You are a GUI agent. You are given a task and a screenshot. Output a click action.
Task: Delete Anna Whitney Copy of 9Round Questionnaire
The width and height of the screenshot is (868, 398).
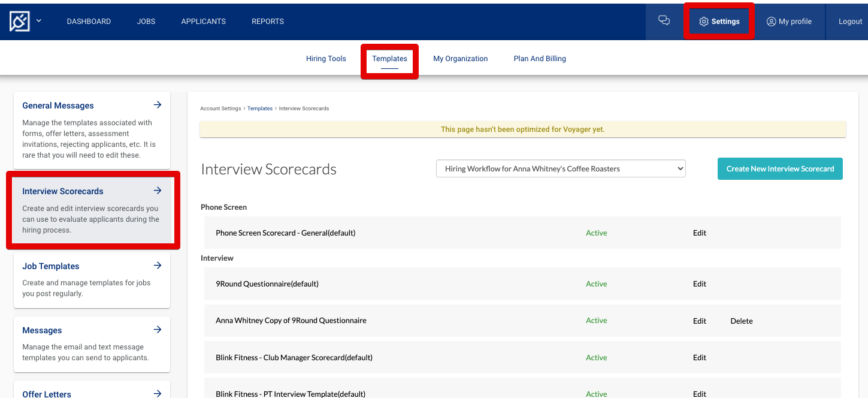741,321
